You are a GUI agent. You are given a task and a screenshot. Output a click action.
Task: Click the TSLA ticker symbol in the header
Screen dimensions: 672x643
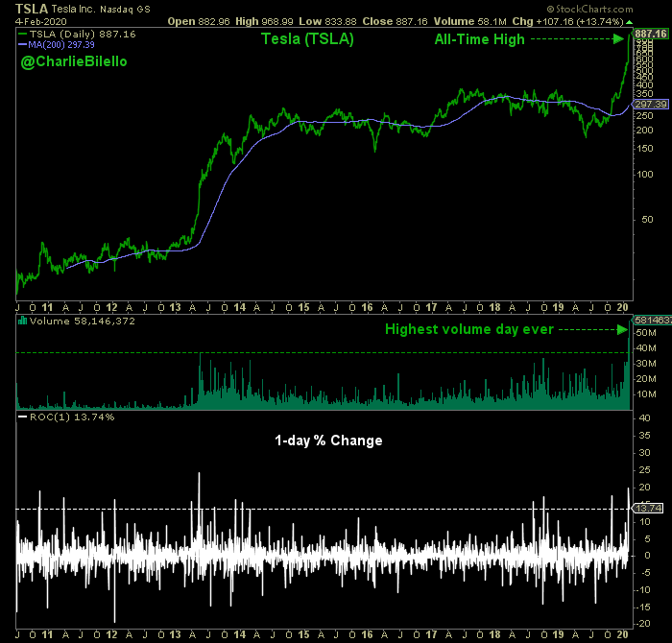pos(32,9)
